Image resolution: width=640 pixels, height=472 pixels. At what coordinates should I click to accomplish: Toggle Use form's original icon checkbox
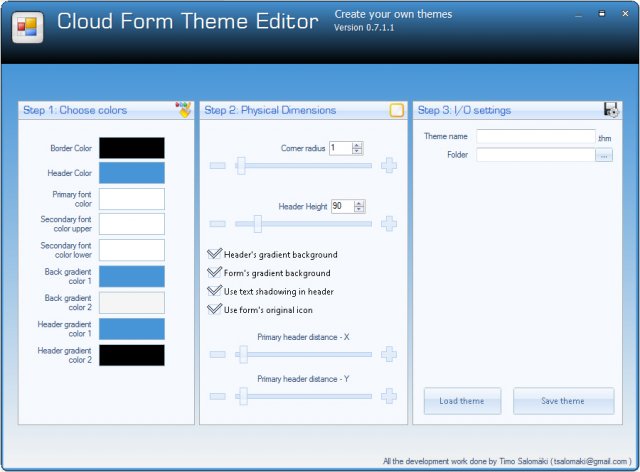[x=214, y=309]
